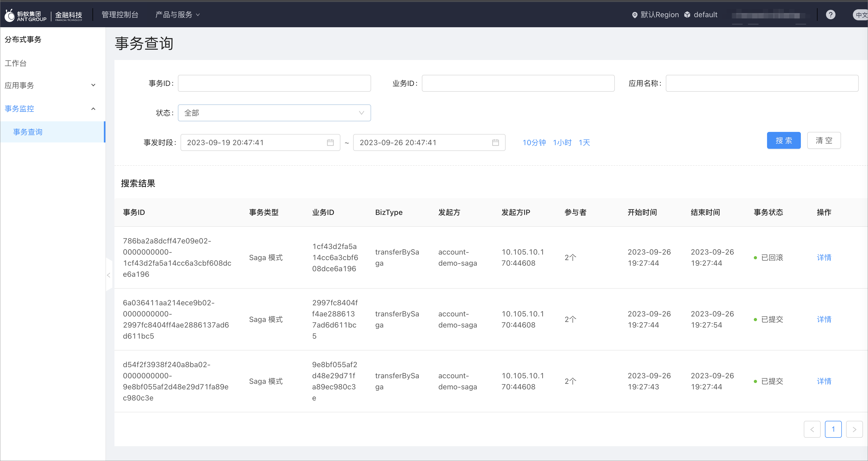Click the default workspace cube icon
Image resolution: width=868 pixels, height=461 pixels.
coord(687,15)
